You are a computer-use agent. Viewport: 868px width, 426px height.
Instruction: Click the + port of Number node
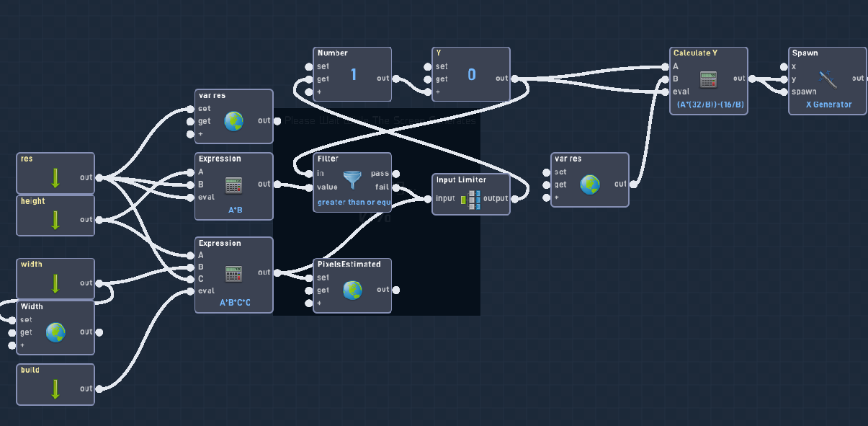point(310,92)
